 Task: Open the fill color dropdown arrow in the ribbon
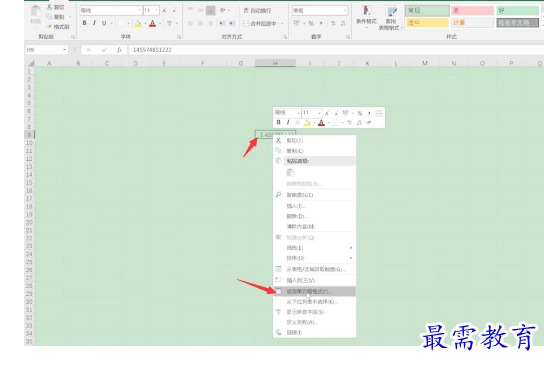[x=145, y=24]
